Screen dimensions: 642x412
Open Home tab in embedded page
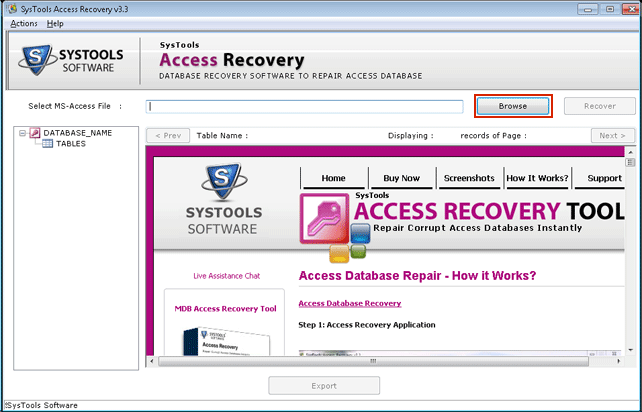333,178
